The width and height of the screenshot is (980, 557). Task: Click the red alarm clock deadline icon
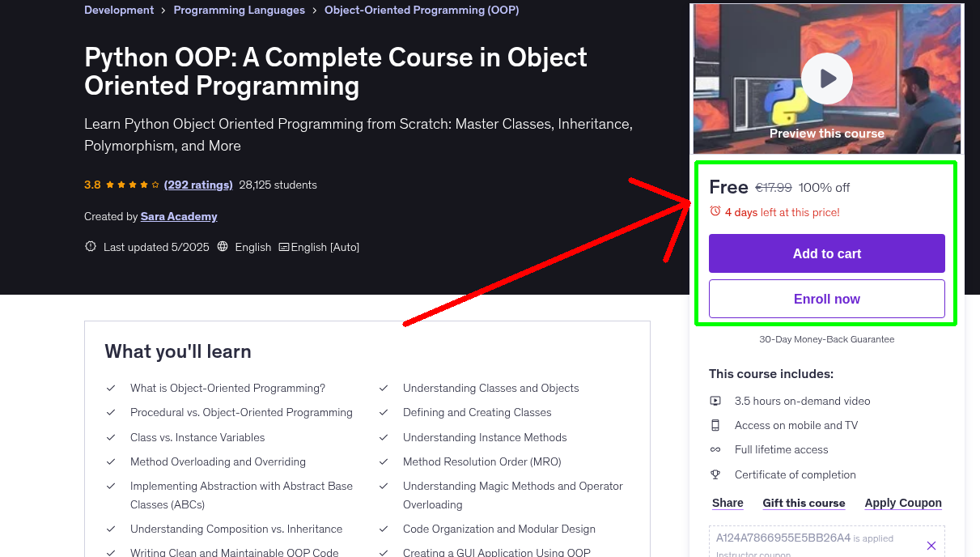pyautogui.click(x=715, y=210)
